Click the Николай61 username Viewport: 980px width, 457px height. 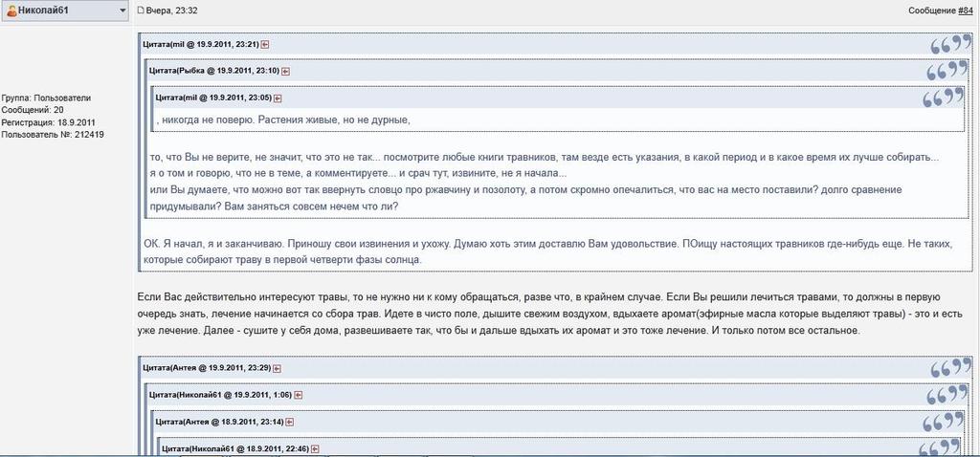(48, 11)
